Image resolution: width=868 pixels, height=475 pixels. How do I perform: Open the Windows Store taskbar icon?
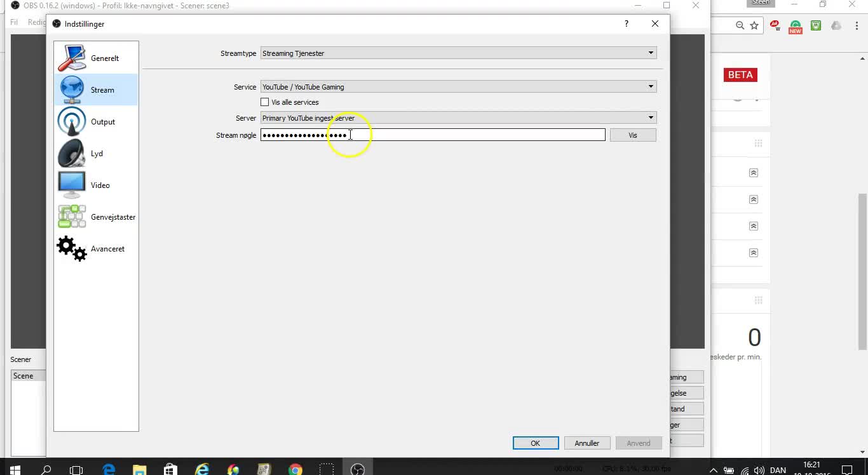click(170, 470)
